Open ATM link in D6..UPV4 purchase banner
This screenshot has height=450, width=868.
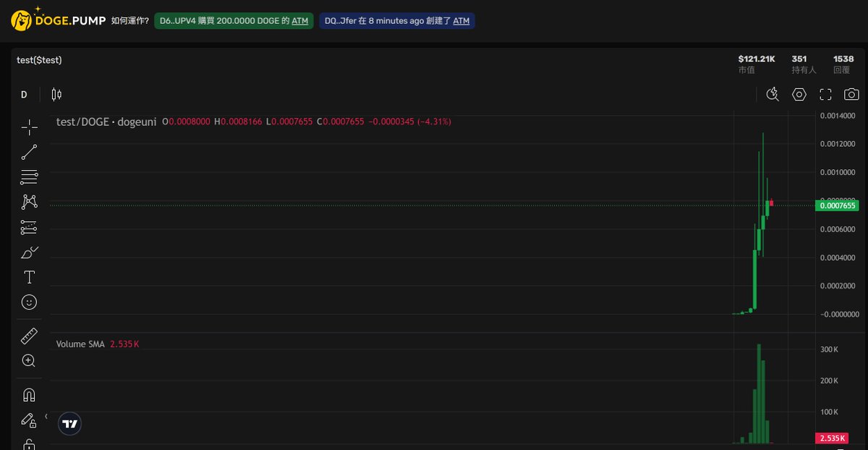pyautogui.click(x=299, y=21)
